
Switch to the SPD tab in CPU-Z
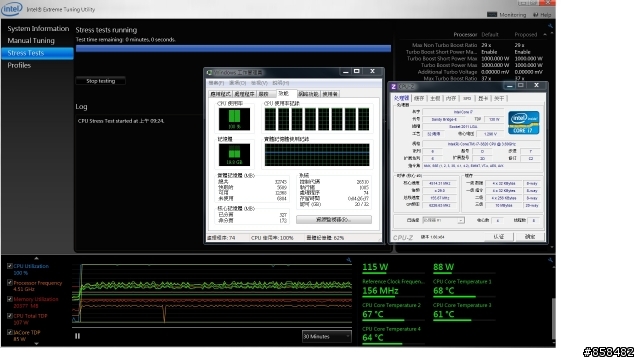467,99
